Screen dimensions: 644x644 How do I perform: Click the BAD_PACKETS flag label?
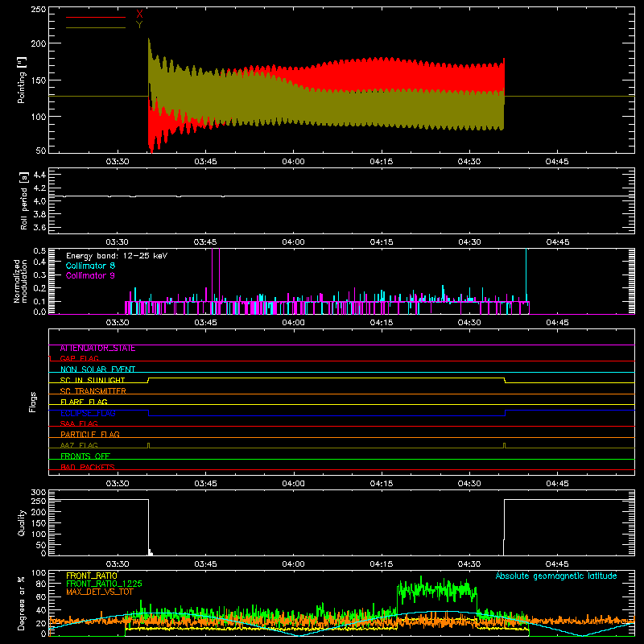pos(88,467)
